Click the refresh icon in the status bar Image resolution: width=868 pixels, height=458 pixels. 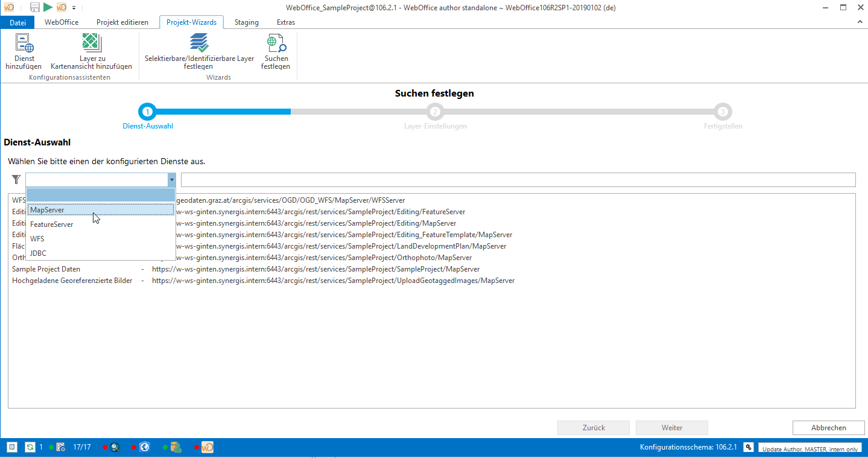tap(29, 447)
